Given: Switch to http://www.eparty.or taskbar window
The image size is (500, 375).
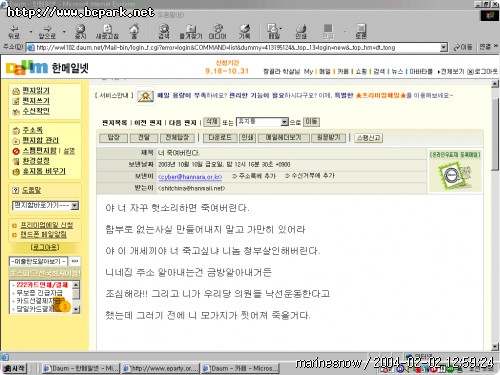Looking at the screenshot, I should pyautogui.click(x=161, y=368).
